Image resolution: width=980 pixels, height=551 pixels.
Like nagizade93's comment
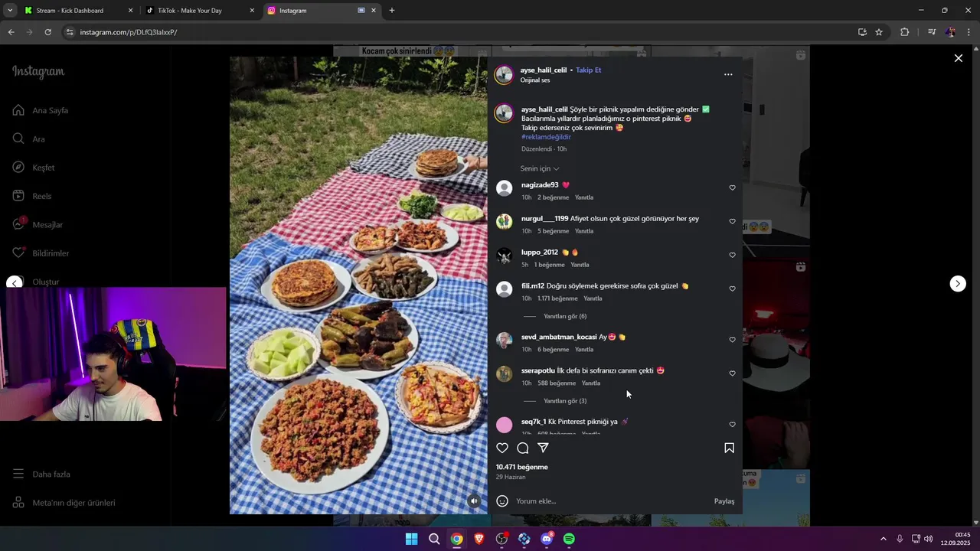[732, 188]
